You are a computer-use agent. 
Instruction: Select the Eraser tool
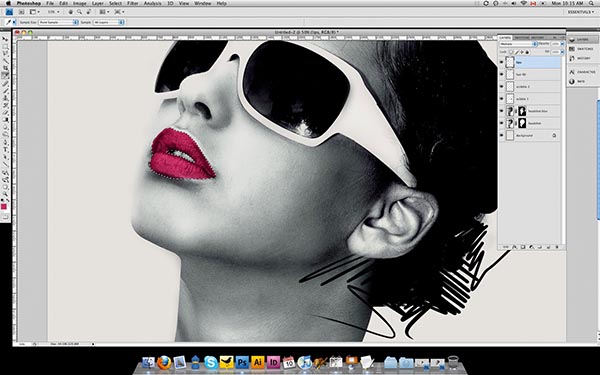tap(6, 112)
